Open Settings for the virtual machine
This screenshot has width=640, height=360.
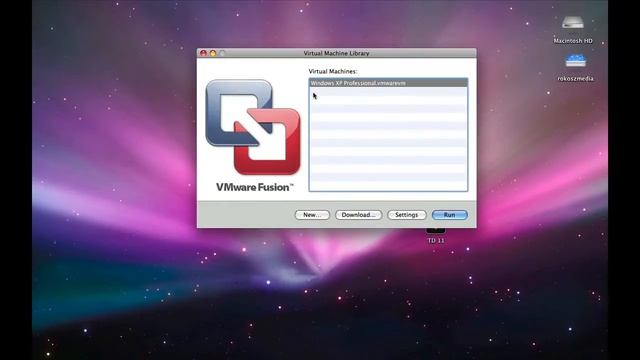tap(407, 215)
